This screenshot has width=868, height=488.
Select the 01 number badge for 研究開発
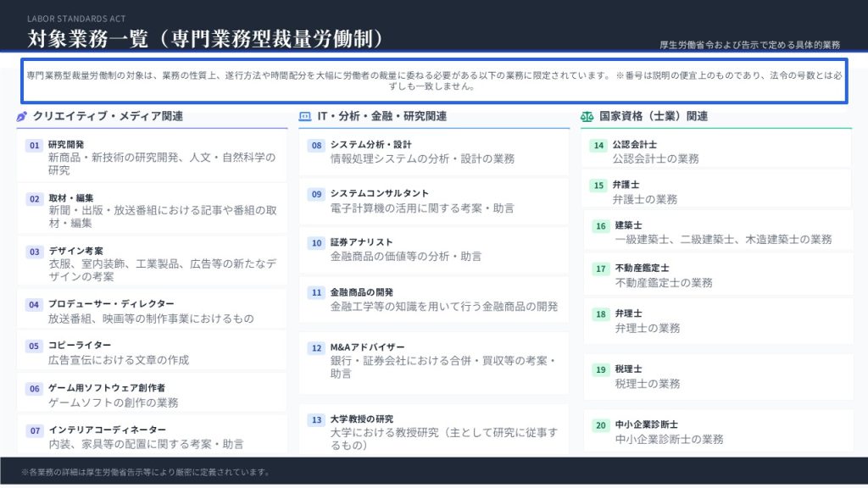35,146
